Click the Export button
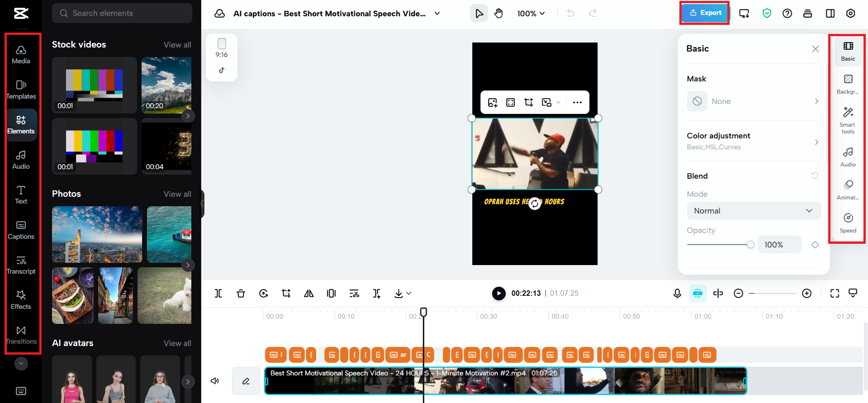Viewport: 868px width, 403px height. 705,13
